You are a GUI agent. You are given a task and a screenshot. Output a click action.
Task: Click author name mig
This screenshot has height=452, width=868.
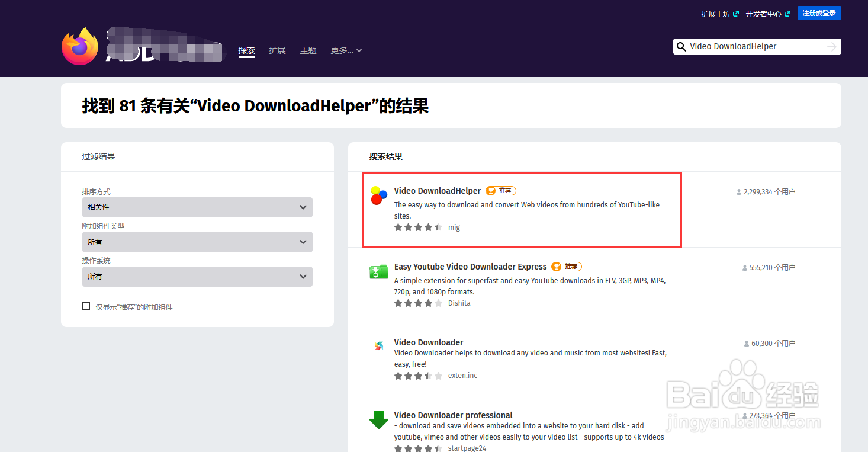point(454,227)
